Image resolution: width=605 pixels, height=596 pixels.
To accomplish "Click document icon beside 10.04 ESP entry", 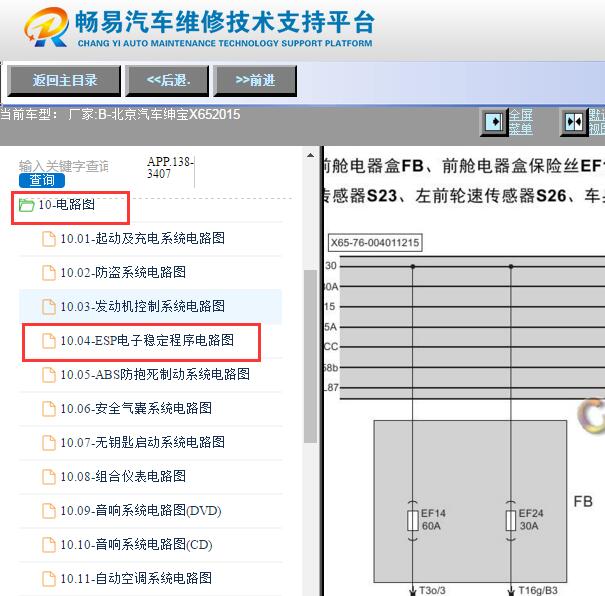I will click(x=49, y=340).
